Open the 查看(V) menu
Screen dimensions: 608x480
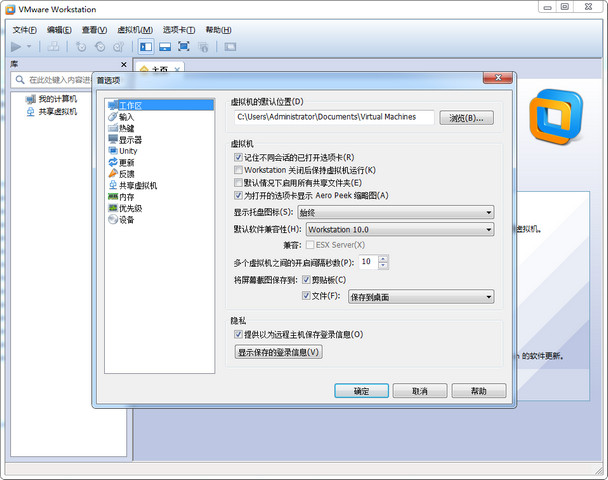94,30
